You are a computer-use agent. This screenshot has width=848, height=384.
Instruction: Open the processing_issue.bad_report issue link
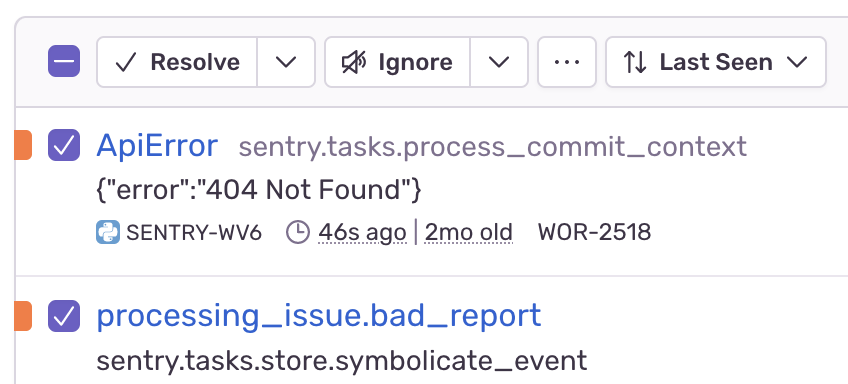click(x=319, y=316)
